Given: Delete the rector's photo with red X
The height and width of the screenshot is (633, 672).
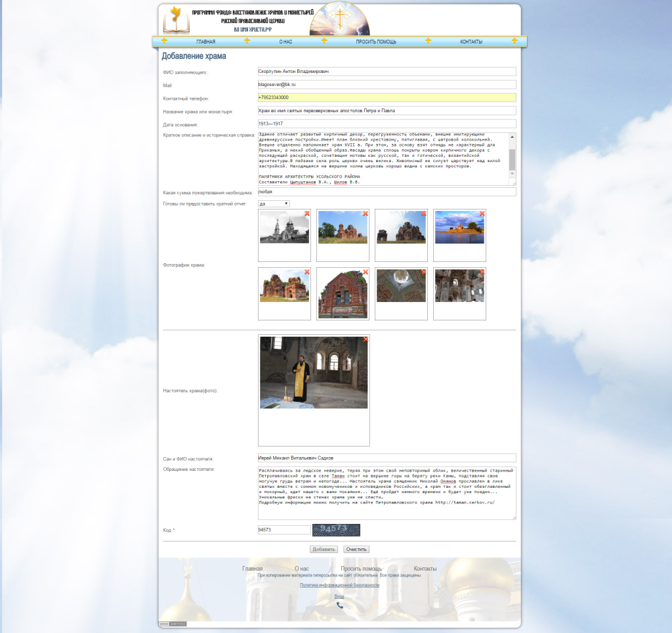Looking at the screenshot, I should pyautogui.click(x=366, y=339).
